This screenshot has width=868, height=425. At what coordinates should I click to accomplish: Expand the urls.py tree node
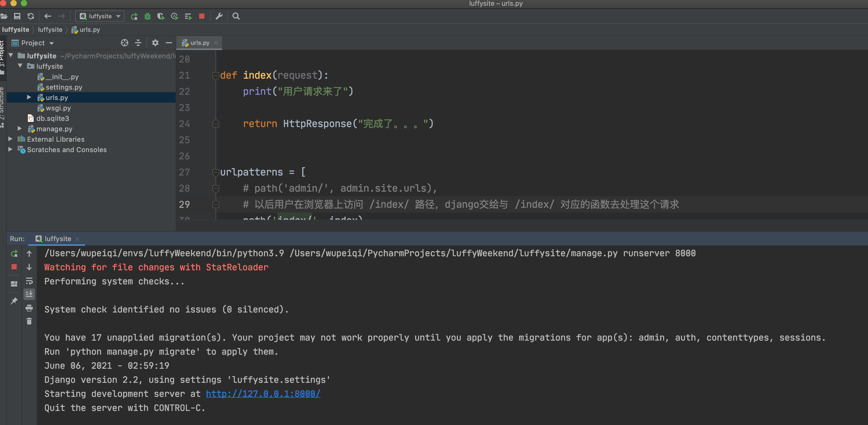pos(29,97)
